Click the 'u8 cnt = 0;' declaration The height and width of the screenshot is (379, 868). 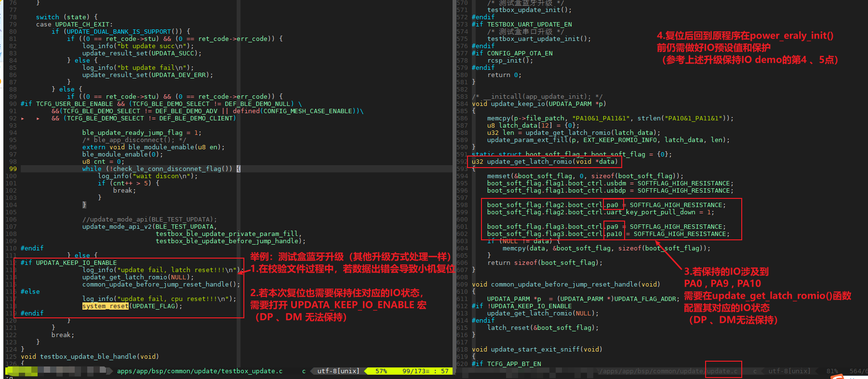pyautogui.click(x=103, y=161)
